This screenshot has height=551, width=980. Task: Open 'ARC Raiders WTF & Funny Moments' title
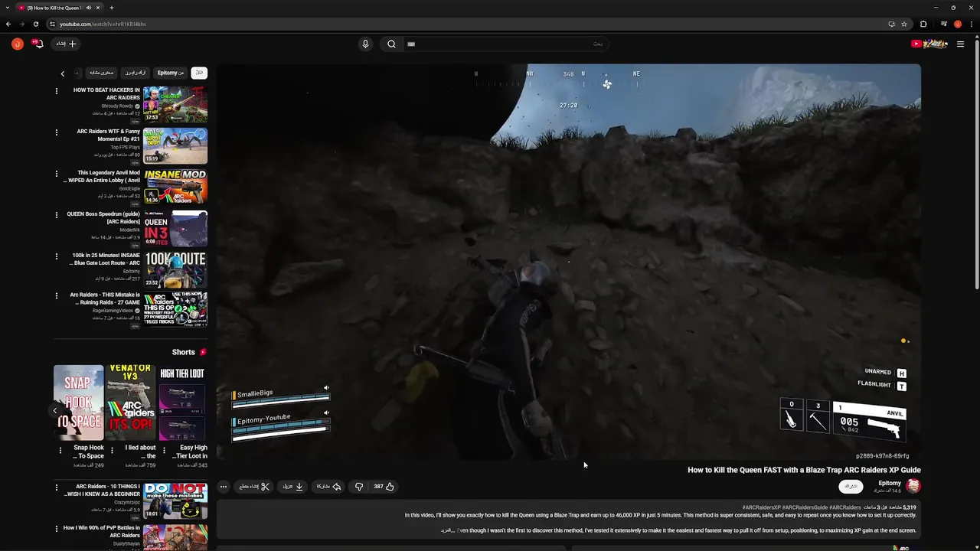[x=108, y=135]
